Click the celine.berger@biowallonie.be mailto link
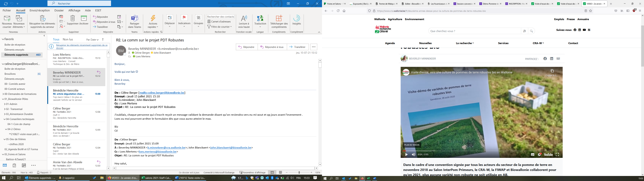 (162, 93)
